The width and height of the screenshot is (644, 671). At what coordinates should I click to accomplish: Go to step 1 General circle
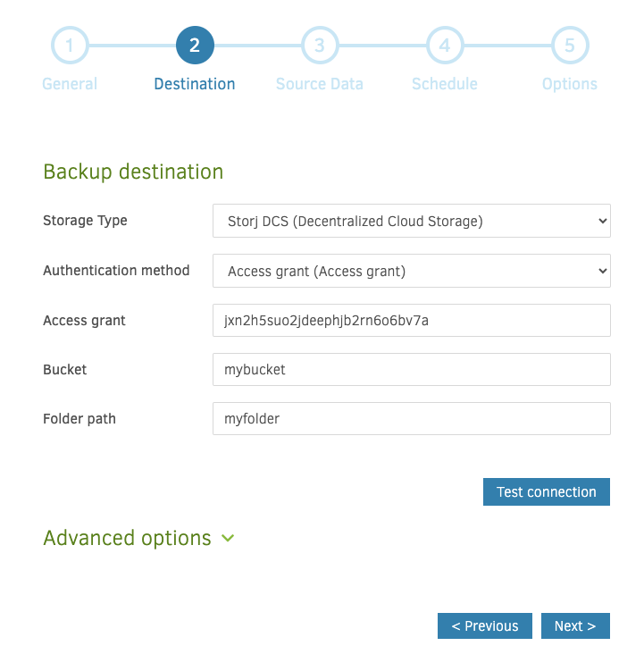coord(70,46)
